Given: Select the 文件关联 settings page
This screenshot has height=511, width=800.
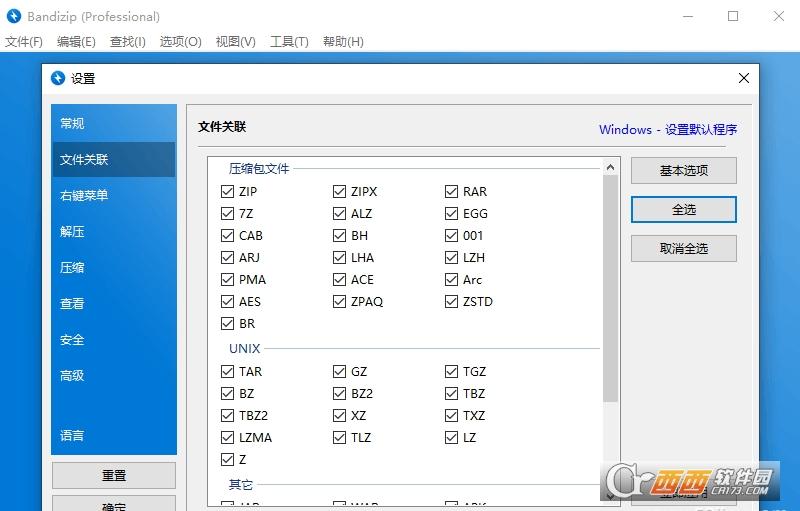Looking at the screenshot, I should (x=114, y=160).
